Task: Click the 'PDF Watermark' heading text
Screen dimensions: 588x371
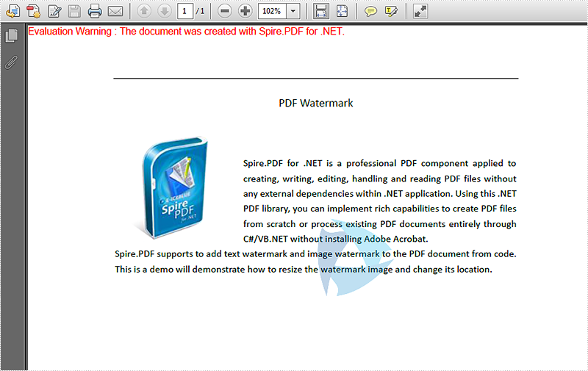Action: tap(316, 103)
